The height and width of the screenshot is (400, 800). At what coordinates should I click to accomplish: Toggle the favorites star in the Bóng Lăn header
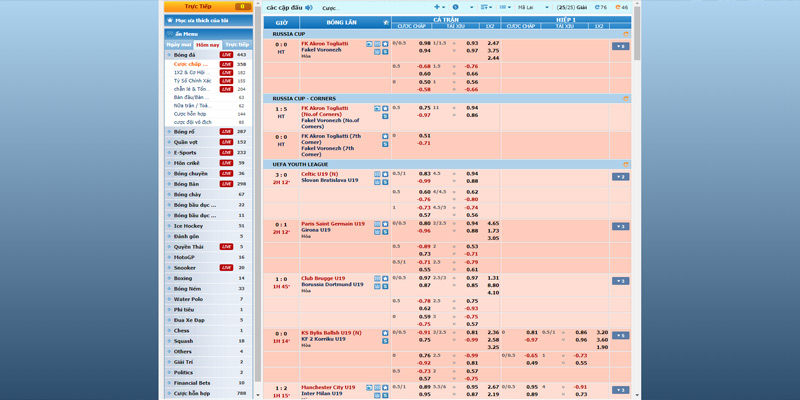386,23
